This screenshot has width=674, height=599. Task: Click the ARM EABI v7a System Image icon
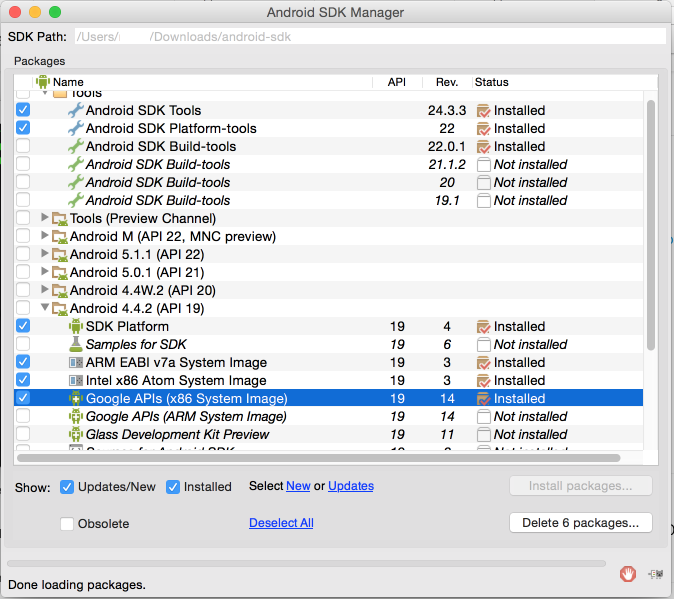click(76, 363)
